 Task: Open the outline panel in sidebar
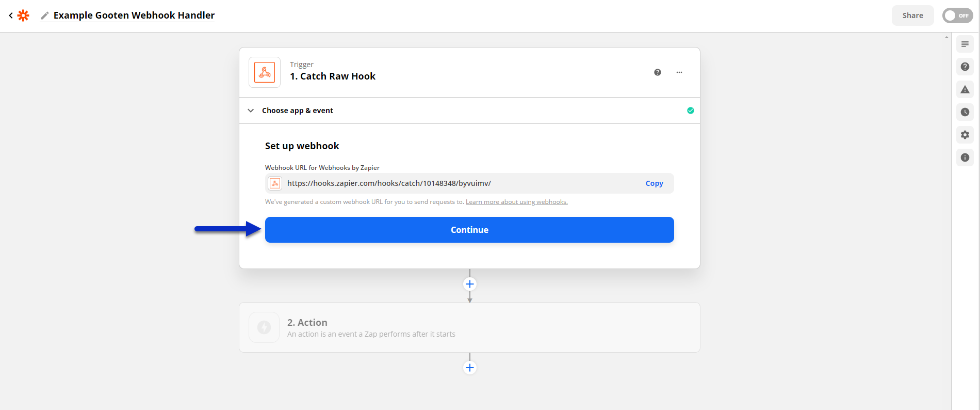click(x=965, y=44)
